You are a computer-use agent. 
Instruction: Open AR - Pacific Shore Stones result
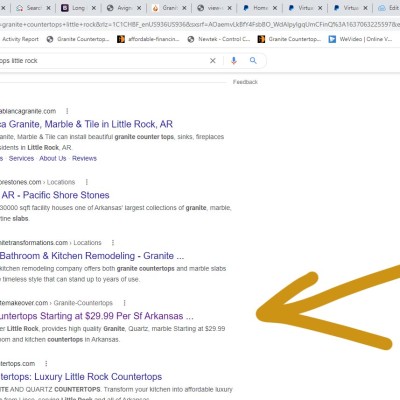(x=55, y=195)
